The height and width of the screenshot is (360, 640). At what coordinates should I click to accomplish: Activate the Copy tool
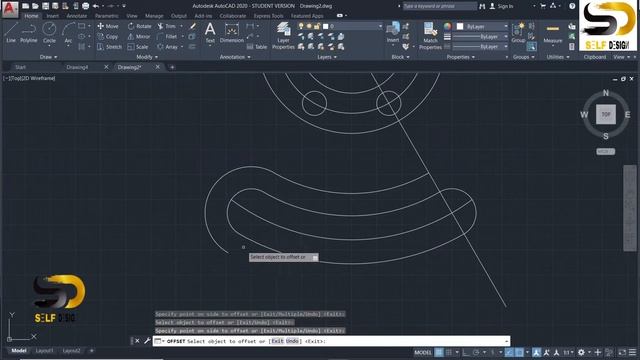click(x=108, y=37)
